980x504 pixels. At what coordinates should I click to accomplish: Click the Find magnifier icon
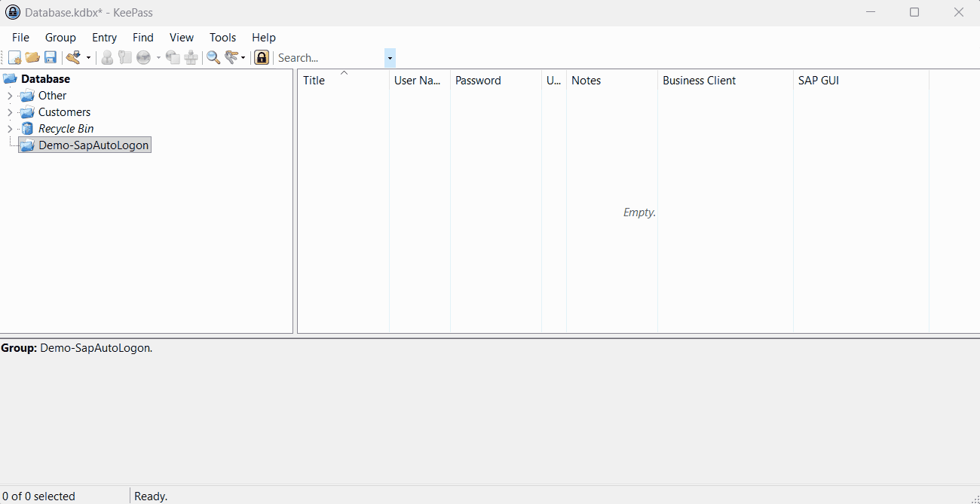(x=213, y=57)
